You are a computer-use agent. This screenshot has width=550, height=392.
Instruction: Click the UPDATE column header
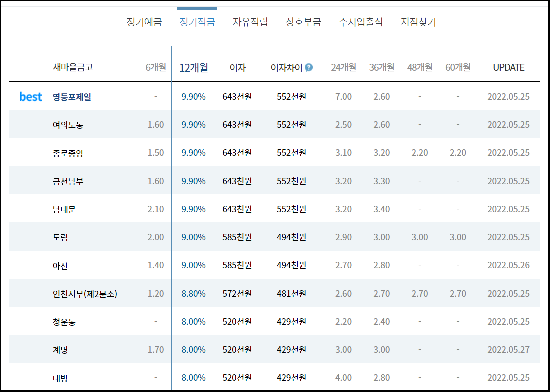(509, 67)
